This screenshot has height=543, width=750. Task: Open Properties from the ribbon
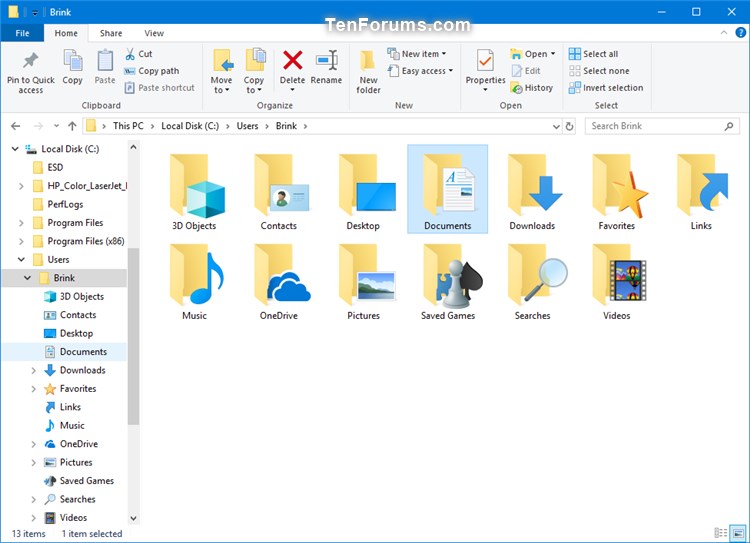click(x=485, y=66)
